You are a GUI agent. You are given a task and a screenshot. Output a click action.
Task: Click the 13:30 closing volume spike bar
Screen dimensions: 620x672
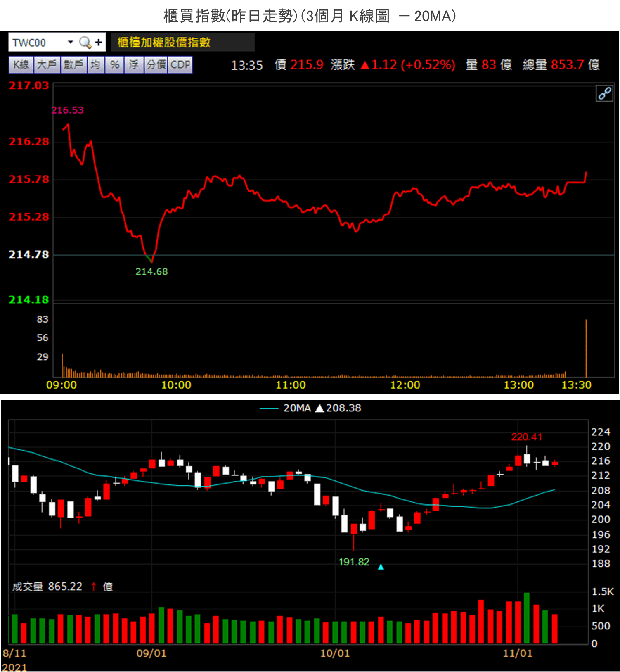pos(586,348)
